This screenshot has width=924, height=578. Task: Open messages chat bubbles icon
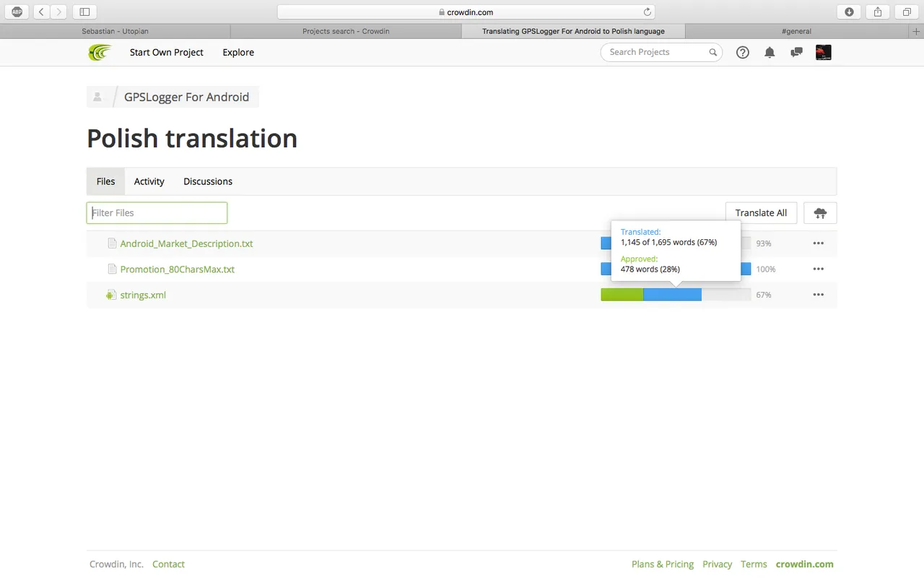[796, 52]
